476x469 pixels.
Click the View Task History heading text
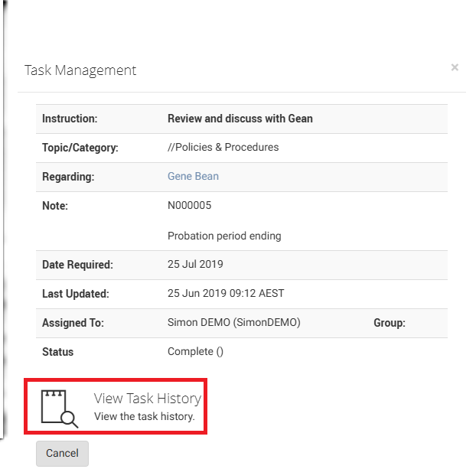click(147, 399)
